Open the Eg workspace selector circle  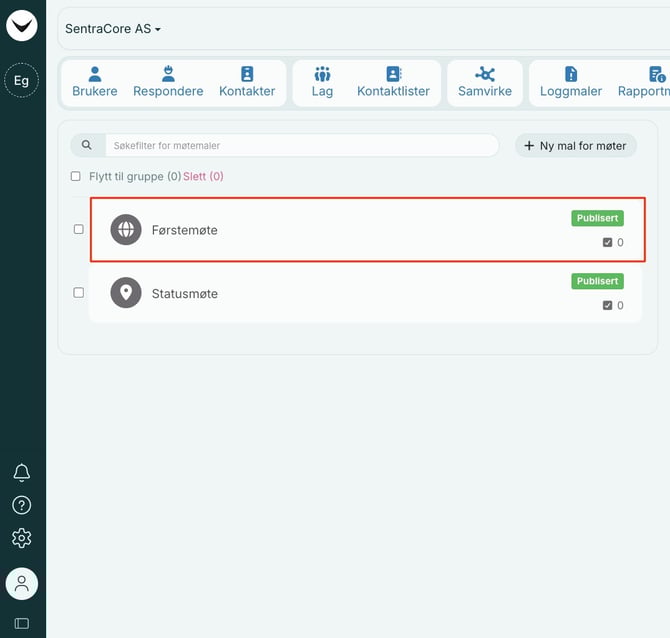(21, 81)
